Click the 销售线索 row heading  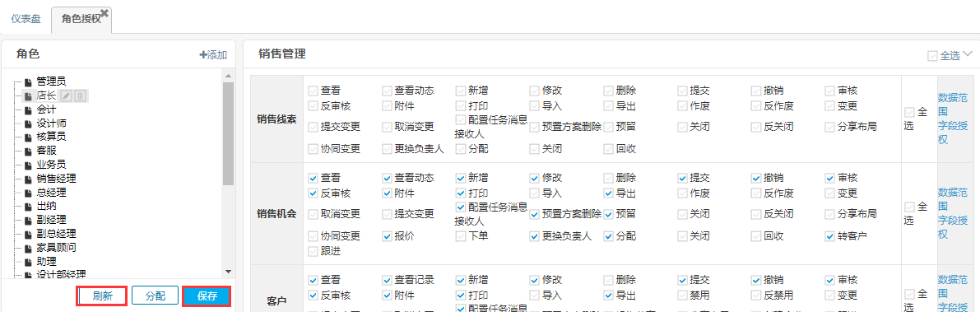[276, 119]
